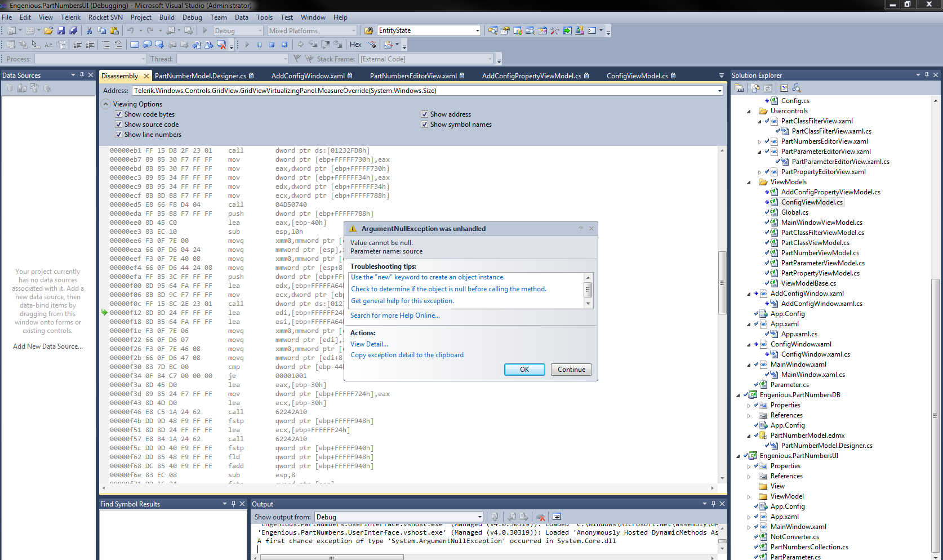Screen dimensions: 943x560
Task: Uncheck Show line numbers option
Action: [x=118, y=135]
